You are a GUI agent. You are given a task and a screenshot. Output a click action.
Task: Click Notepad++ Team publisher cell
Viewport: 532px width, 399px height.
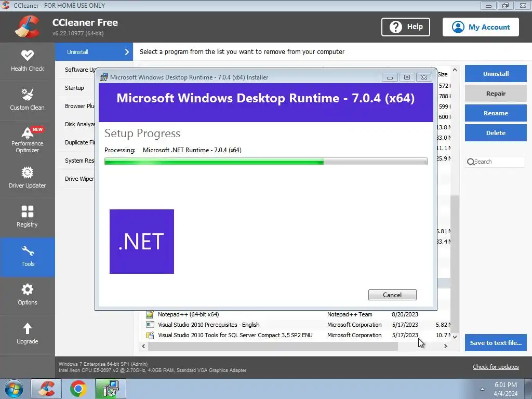[x=350, y=314]
